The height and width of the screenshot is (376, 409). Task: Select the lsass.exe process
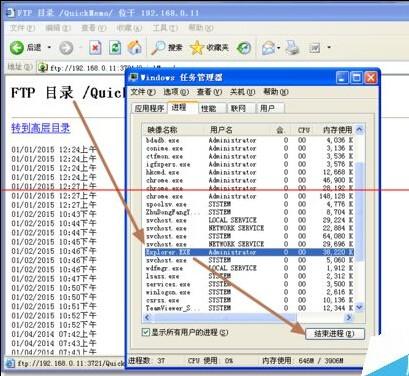[249, 276]
